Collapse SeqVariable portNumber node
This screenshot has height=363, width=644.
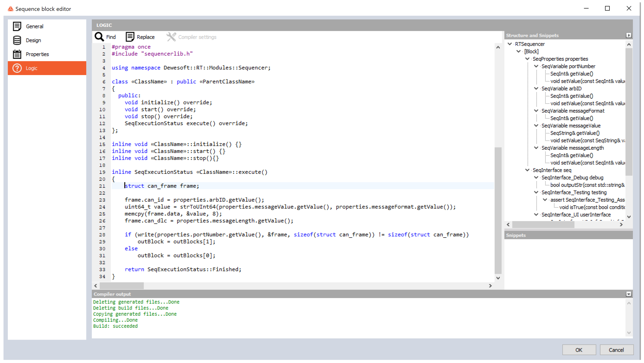coord(536,66)
